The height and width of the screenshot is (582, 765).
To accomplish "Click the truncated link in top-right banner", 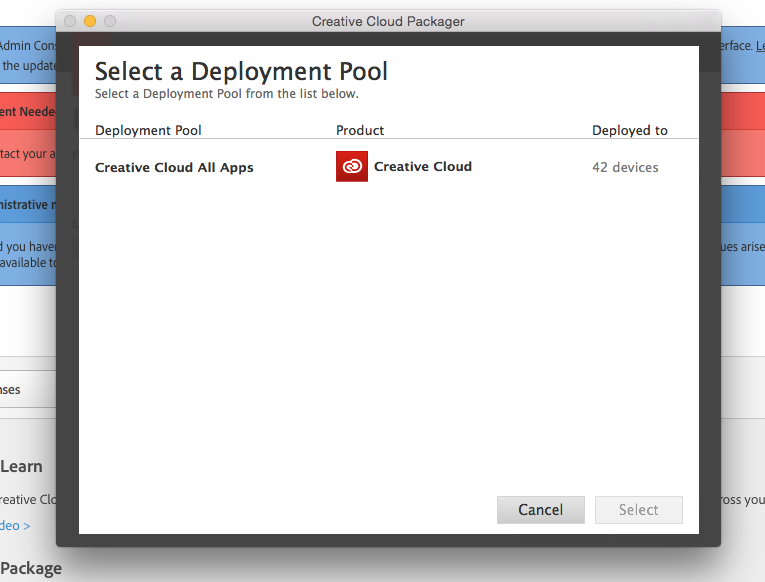I will pos(759,46).
